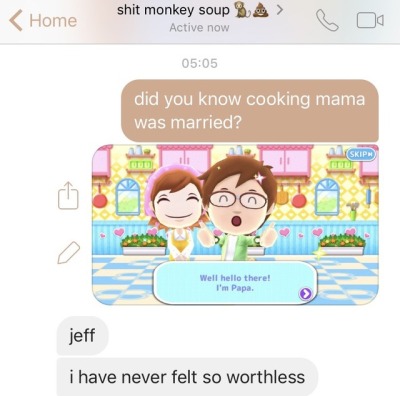Open 'shit monkey soup' conversation title
This screenshot has height=396, width=400.
pyautogui.click(x=173, y=10)
